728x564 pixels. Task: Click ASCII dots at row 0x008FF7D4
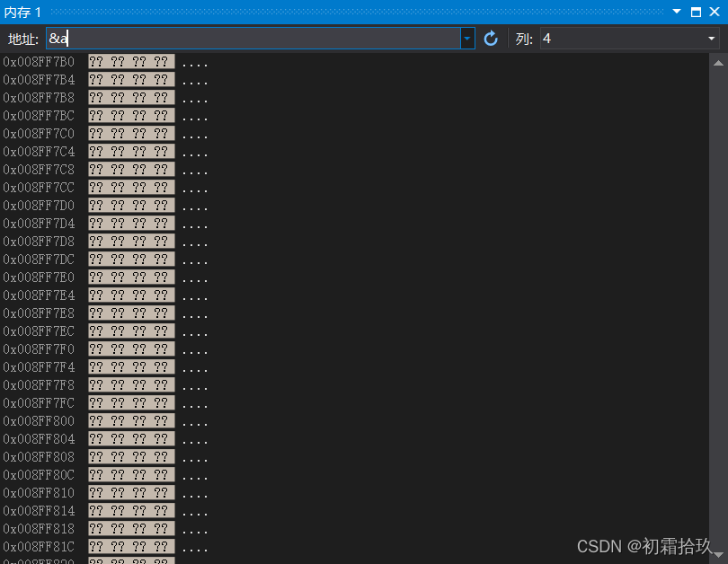point(195,227)
